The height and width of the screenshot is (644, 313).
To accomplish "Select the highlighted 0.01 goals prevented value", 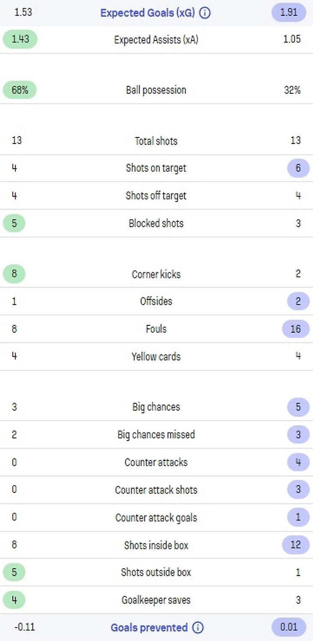I will (289, 627).
